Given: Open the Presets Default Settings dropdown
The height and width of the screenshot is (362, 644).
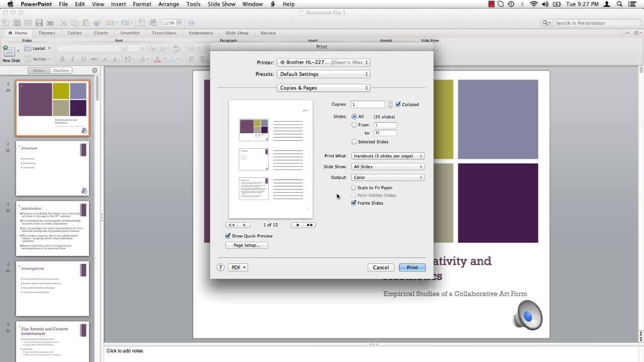Looking at the screenshot, I should pyautogui.click(x=324, y=74).
